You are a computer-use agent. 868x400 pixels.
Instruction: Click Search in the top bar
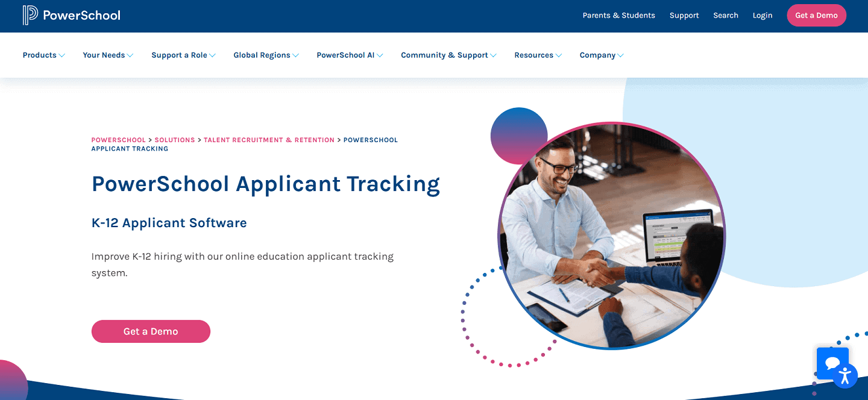coord(726,16)
